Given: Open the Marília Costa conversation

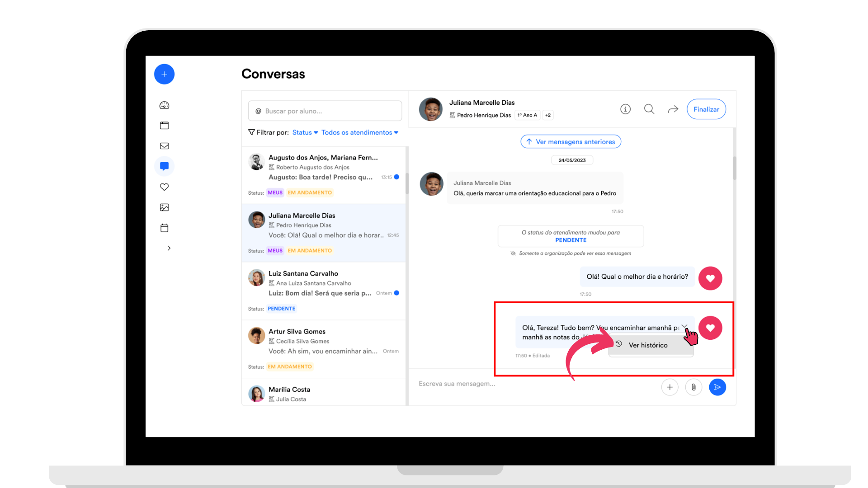Looking at the screenshot, I should click(x=324, y=392).
